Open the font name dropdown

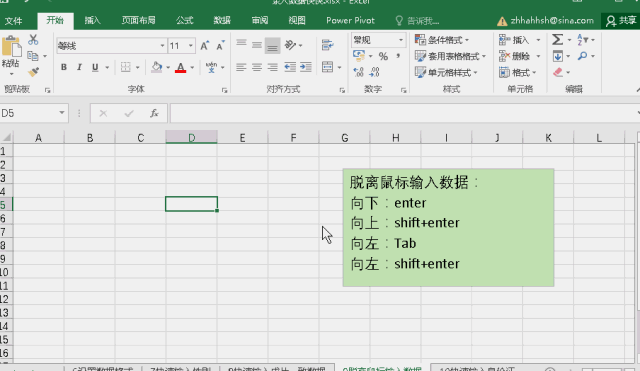tap(162, 46)
